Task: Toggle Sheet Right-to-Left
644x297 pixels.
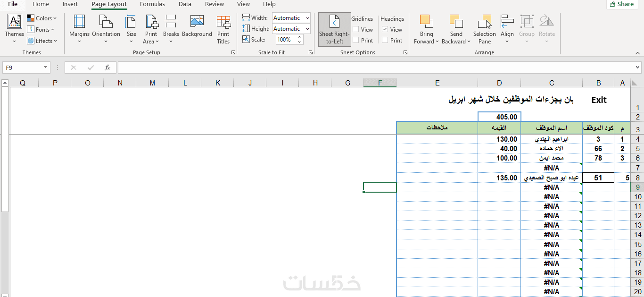Action: (335, 29)
